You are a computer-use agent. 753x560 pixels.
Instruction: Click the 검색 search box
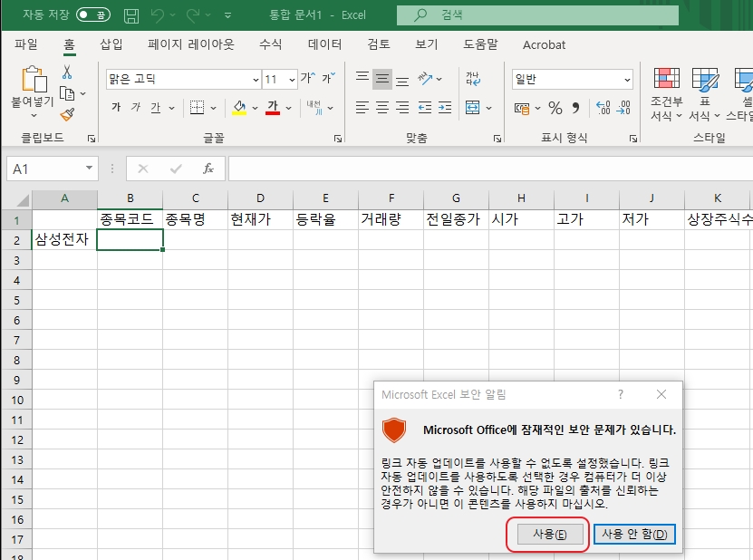click(537, 14)
